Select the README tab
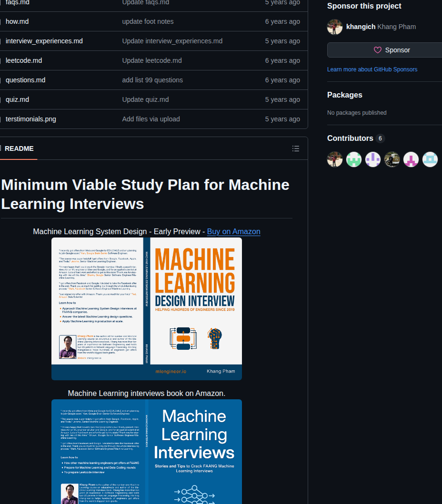 [x=19, y=148]
